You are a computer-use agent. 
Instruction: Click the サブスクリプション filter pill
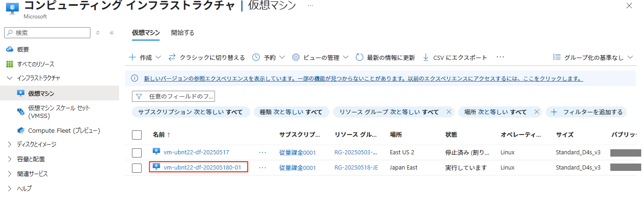(x=191, y=112)
